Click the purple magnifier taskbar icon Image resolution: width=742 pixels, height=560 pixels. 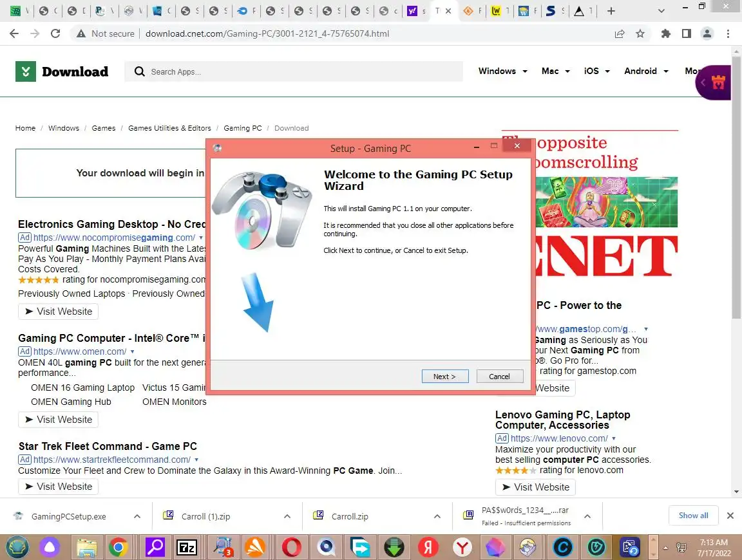pos(155,548)
